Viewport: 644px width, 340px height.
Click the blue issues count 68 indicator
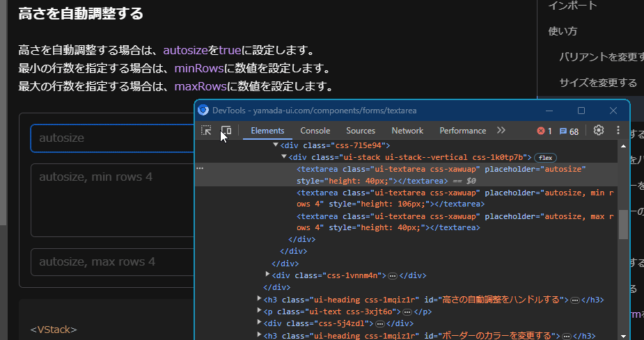[x=569, y=131]
